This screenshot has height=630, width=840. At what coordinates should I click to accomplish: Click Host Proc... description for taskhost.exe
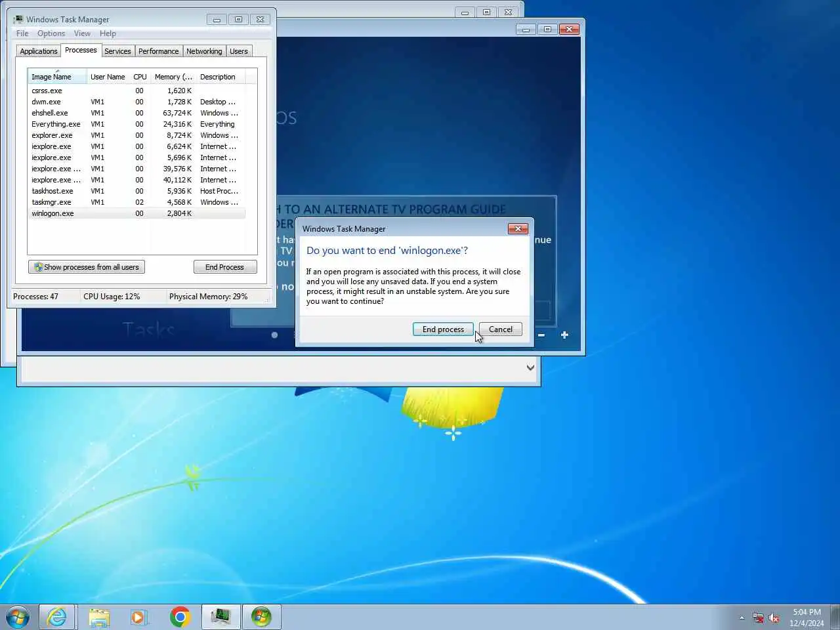tap(219, 191)
